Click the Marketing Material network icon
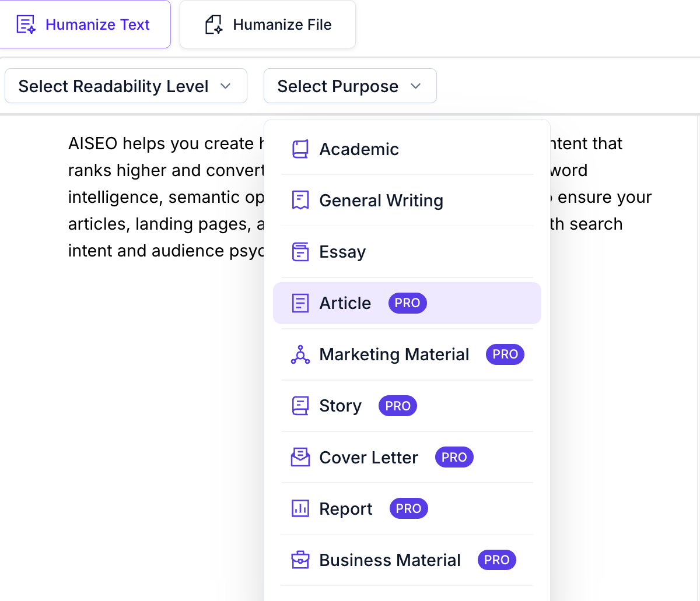Screen dimensions: 700x601 (x=300, y=354)
